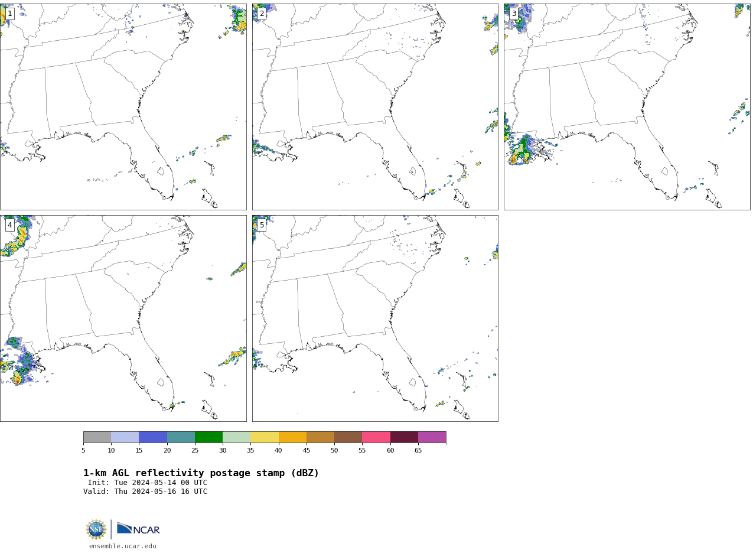
Task: Click the orange 40-45 dBZ swatch
Action: pos(292,437)
